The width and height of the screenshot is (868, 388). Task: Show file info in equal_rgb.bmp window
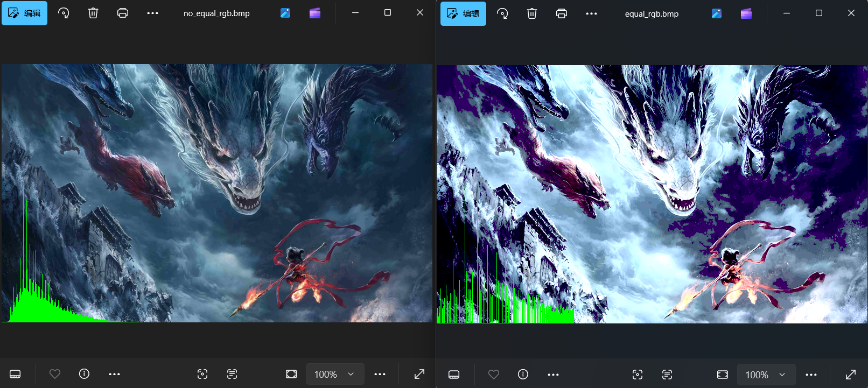[523, 375]
